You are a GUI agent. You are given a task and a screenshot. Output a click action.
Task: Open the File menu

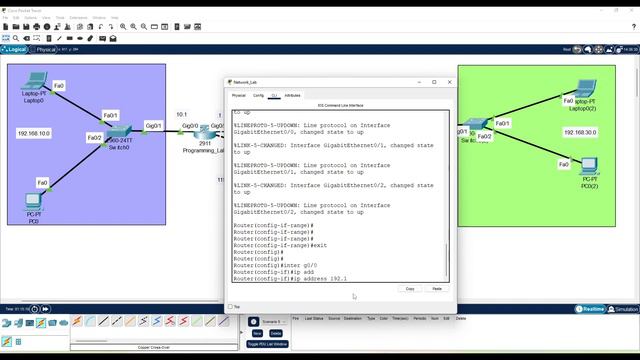5,18
